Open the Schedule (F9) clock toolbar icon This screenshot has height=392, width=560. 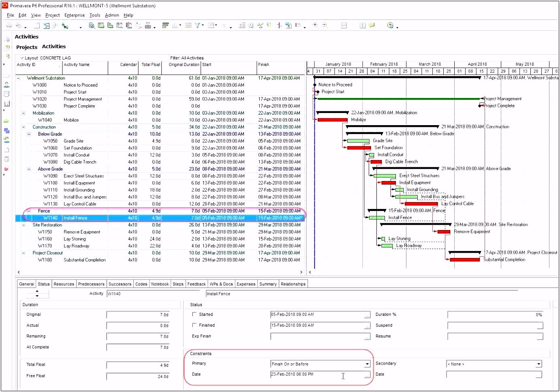pyautogui.click(x=250, y=25)
